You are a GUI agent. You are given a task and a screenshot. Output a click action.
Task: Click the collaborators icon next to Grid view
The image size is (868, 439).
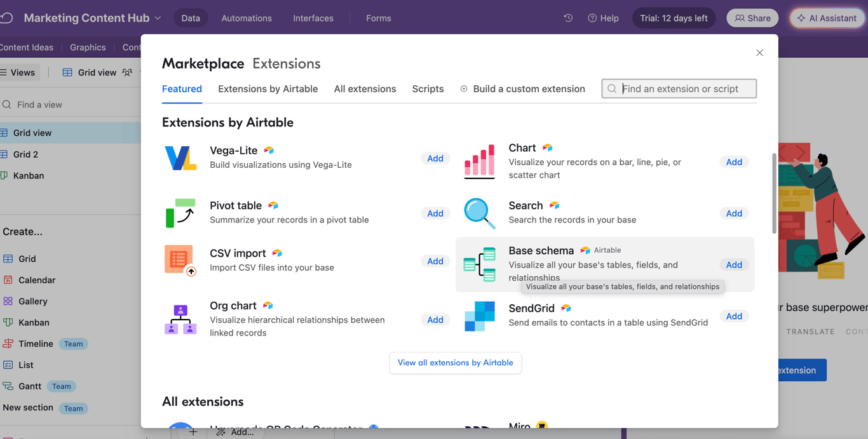pyautogui.click(x=127, y=72)
